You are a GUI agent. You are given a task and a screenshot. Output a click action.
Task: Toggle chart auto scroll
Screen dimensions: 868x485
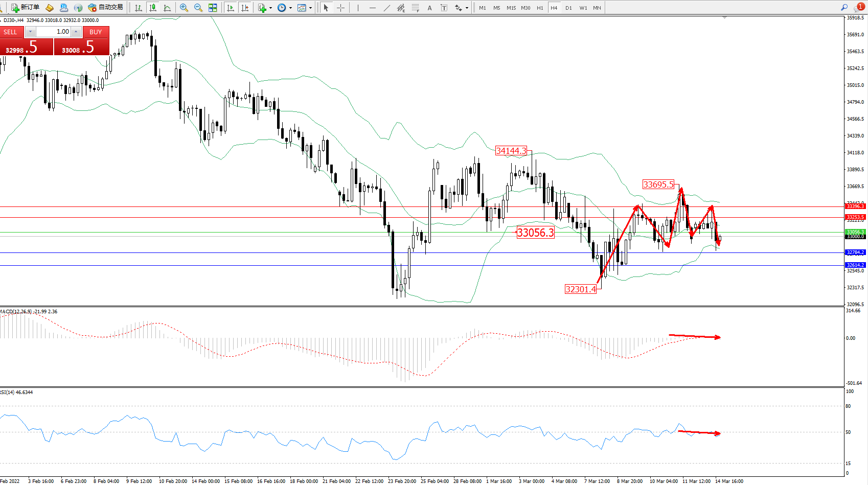click(231, 8)
